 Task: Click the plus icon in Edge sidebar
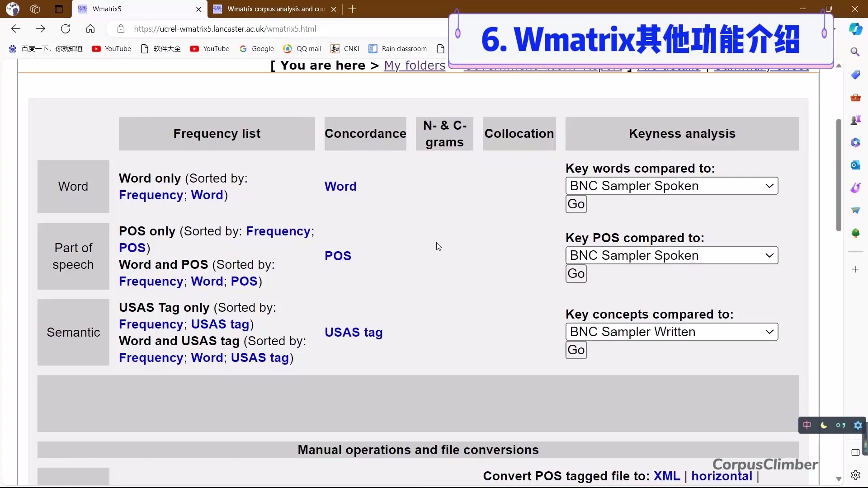855,269
